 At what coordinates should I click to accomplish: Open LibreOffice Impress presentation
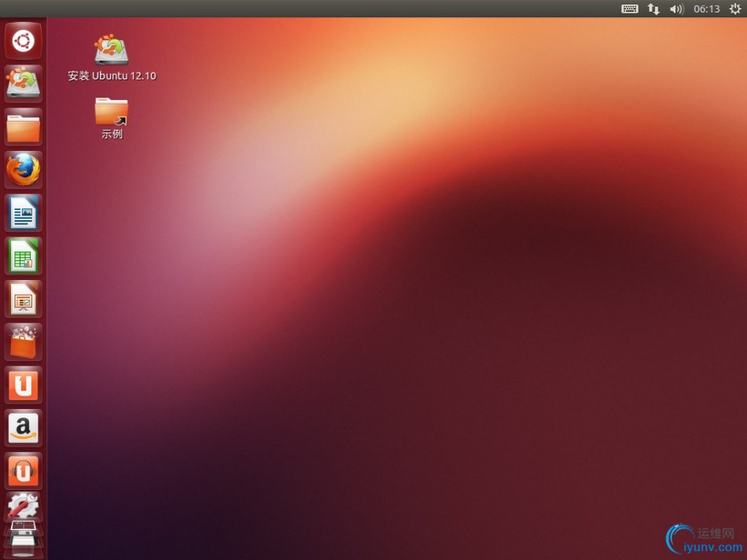(x=24, y=299)
